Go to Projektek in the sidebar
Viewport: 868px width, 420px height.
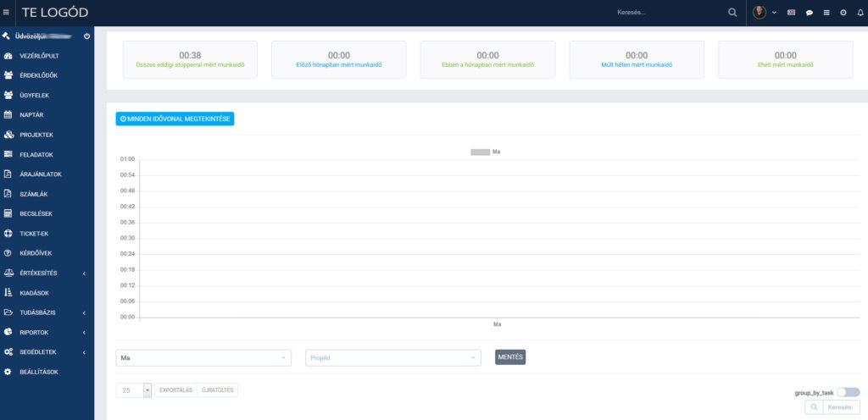click(36, 135)
